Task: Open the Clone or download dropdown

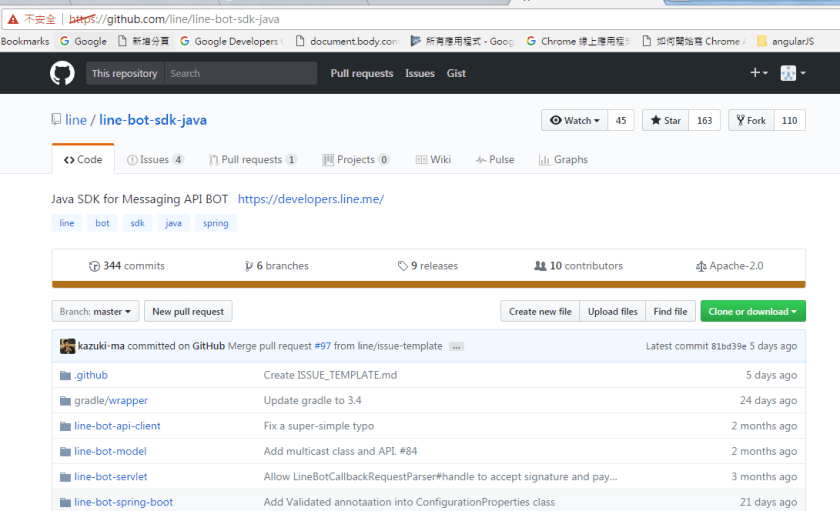Action: pos(752,311)
